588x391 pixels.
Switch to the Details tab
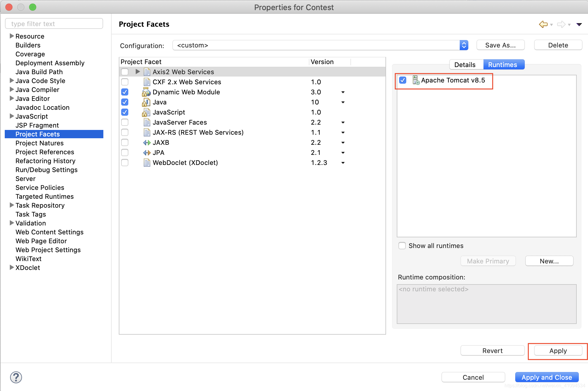point(465,64)
